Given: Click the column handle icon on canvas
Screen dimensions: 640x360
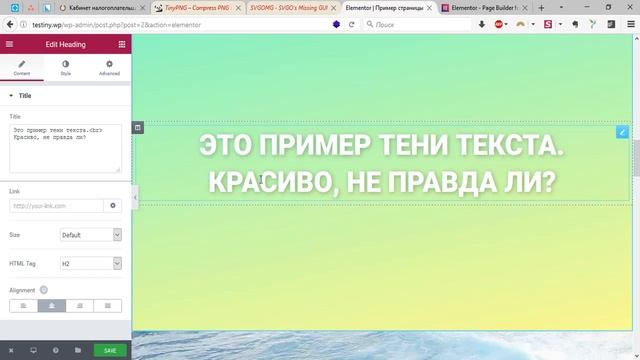Looking at the screenshot, I should click(x=138, y=128).
